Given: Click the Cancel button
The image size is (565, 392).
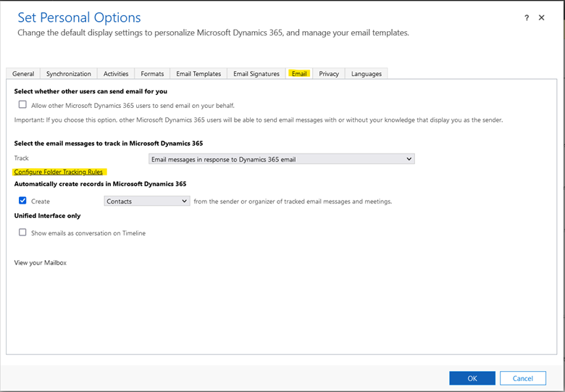Looking at the screenshot, I should [523, 378].
